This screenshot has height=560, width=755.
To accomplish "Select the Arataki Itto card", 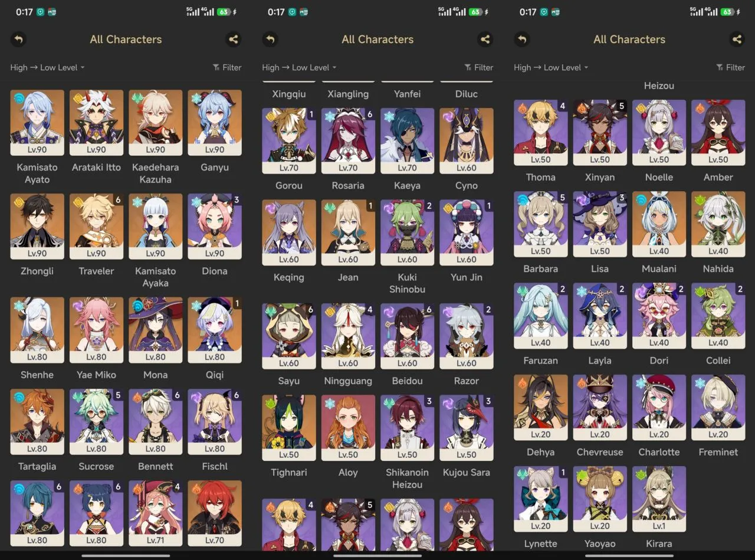I will click(96, 123).
